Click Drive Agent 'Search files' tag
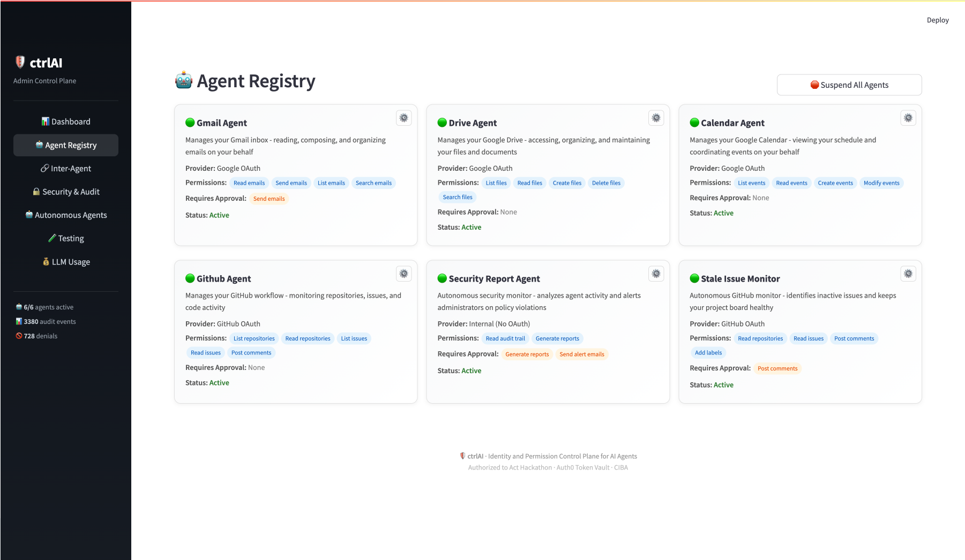Image resolution: width=965 pixels, height=560 pixels. [458, 197]
